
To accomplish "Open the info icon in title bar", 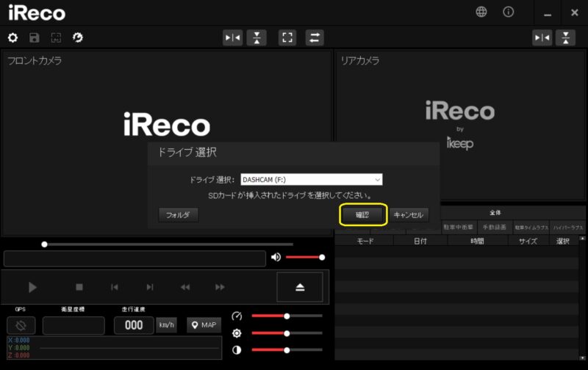I will (508, 12).
